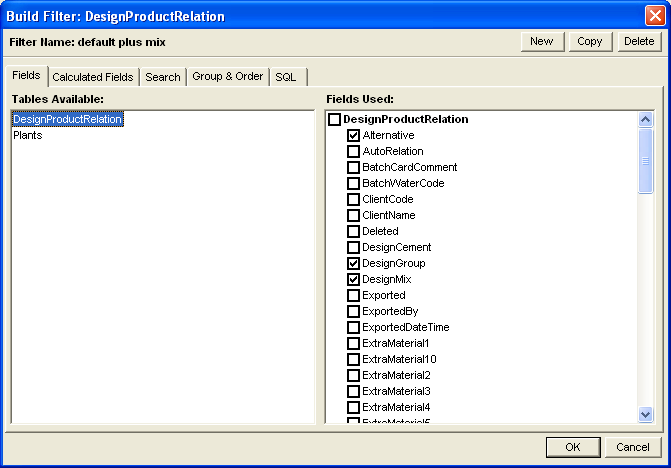Screen dimensions: 671x468
Task: Open the Search tab
Action: tap(162, 77)
